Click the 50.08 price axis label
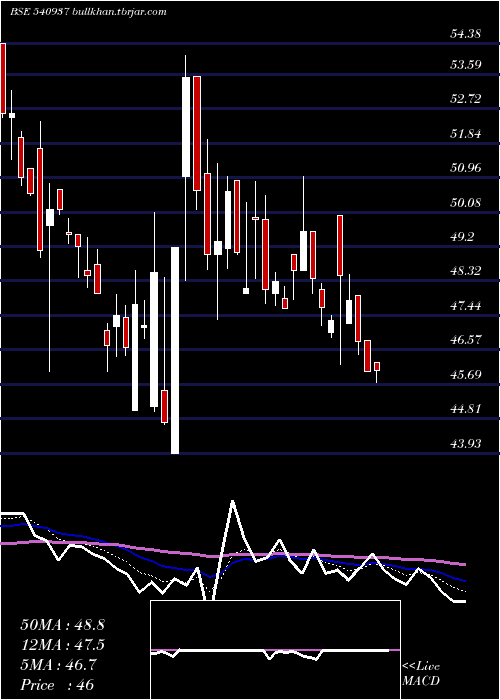This screenshot has width=500, height=700. click(x=466, y=203)
